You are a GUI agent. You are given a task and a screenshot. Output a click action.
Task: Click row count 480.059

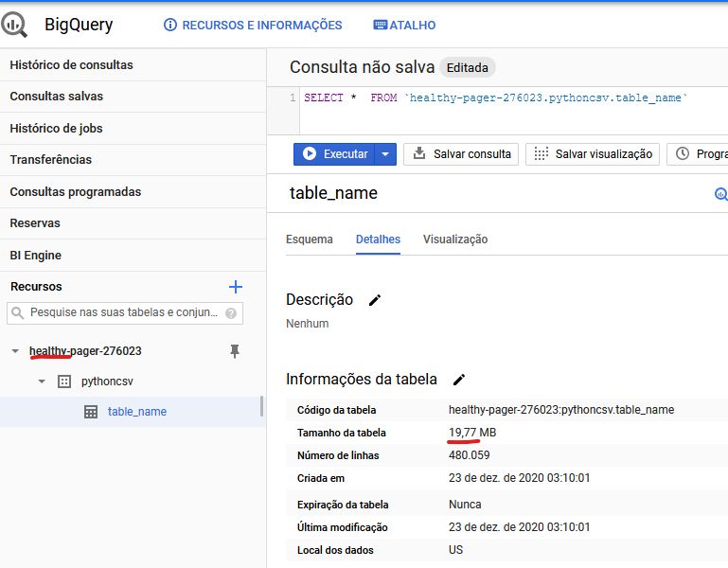click(469, 455)
